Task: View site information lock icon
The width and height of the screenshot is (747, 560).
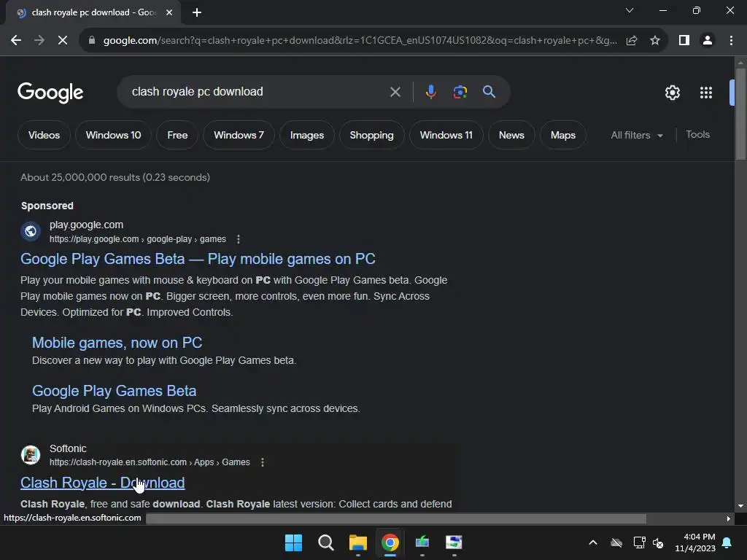Action: tap(92, 41)
